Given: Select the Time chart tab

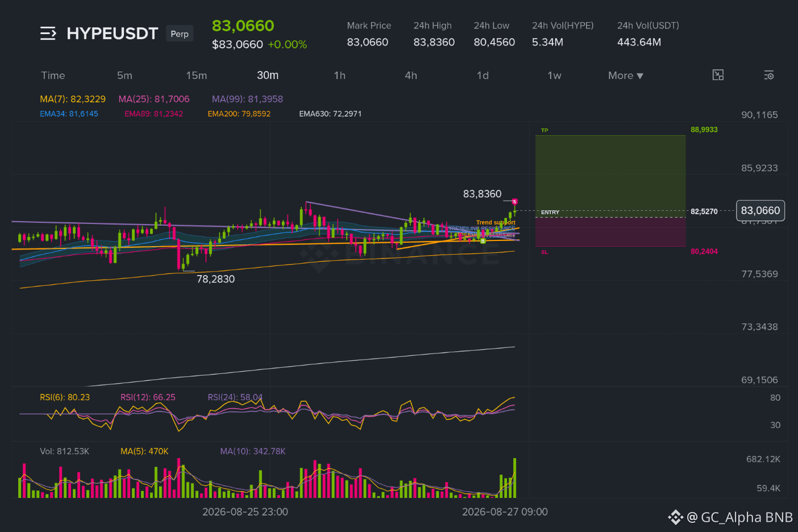Looking at the screenshot, I should [x=53, y=76].
